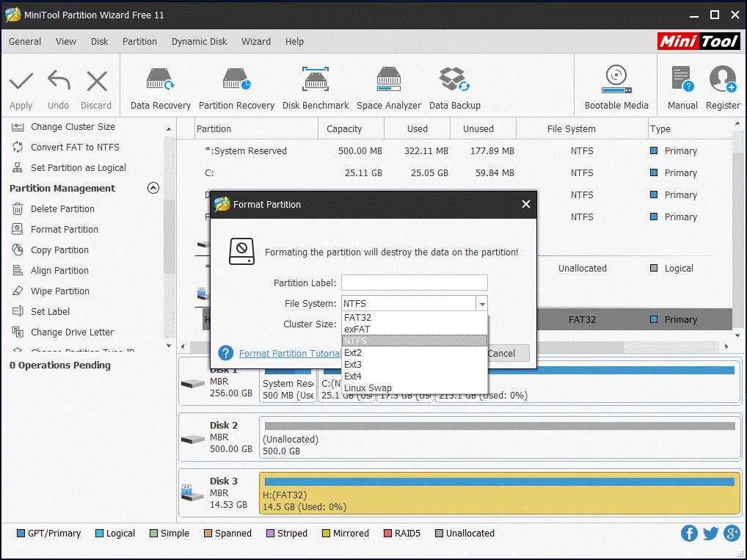Image resolution: width=747 pixels, height=560 pixels.
Task: Select Convert FAT to NTFS action
Action: [x=75, y=148]
